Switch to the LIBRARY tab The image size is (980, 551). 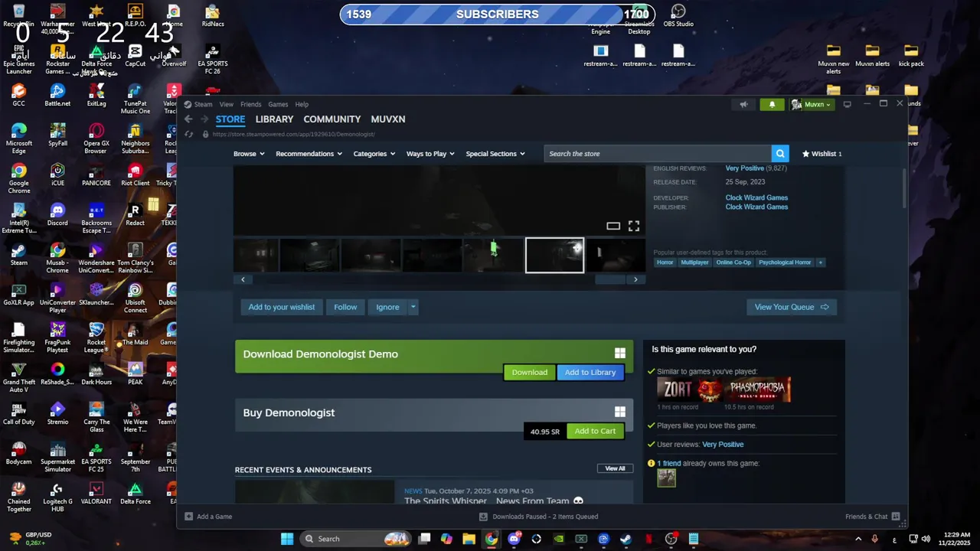[x=274, y=119]
